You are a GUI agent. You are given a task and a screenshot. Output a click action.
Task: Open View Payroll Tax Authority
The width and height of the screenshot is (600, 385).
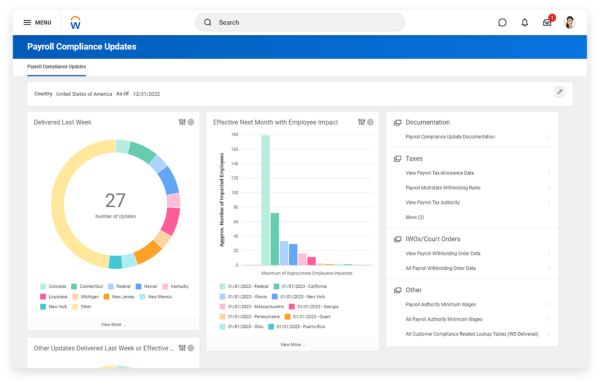click(432, 202)
